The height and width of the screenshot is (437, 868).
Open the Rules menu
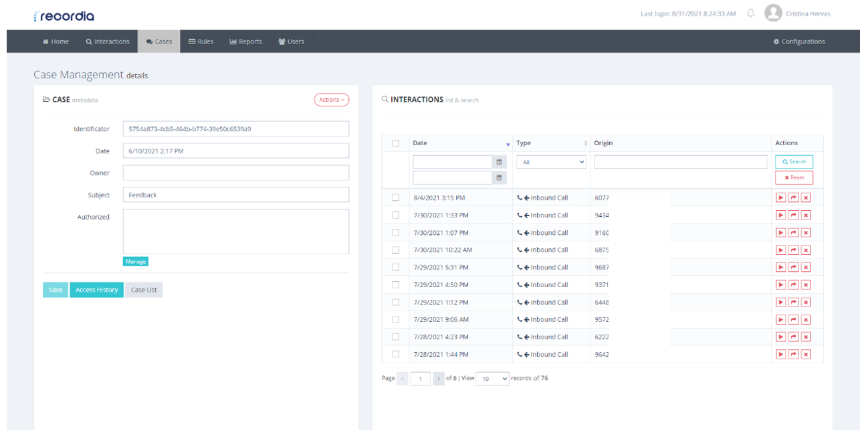pyautogui.click(x=201, y=41)
